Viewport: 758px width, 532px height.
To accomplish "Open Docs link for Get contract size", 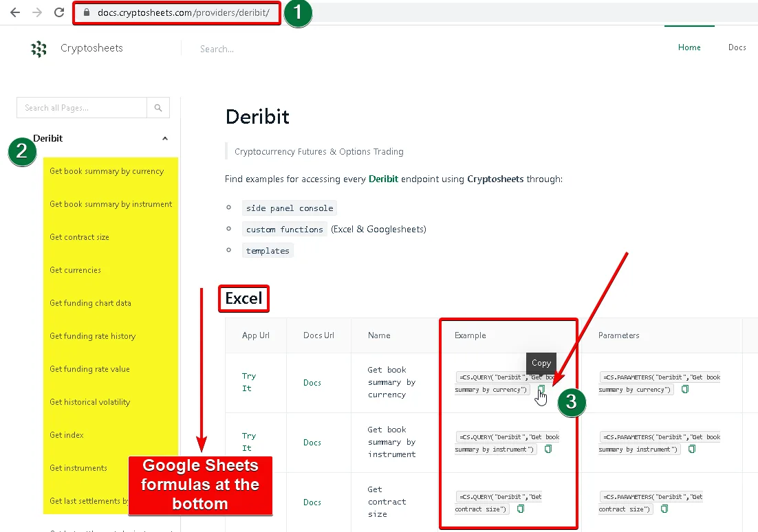I will tap(312, 502).
